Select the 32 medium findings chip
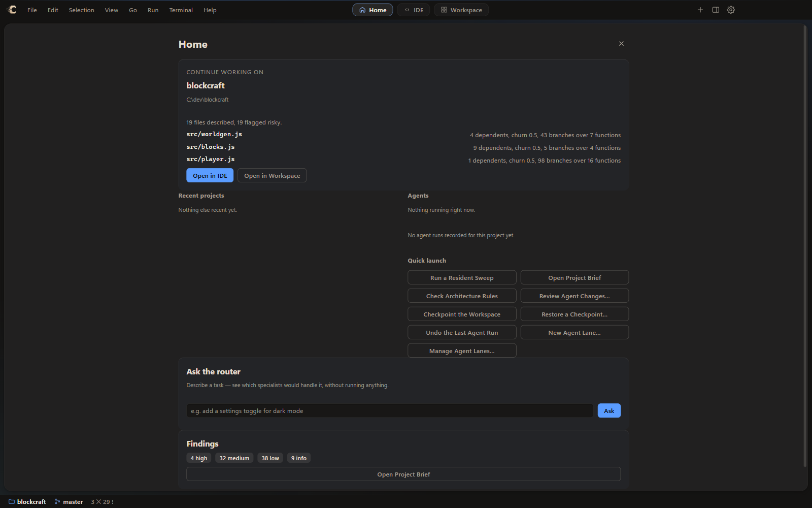This screenshot has width=812, height=508. [234, 458]
